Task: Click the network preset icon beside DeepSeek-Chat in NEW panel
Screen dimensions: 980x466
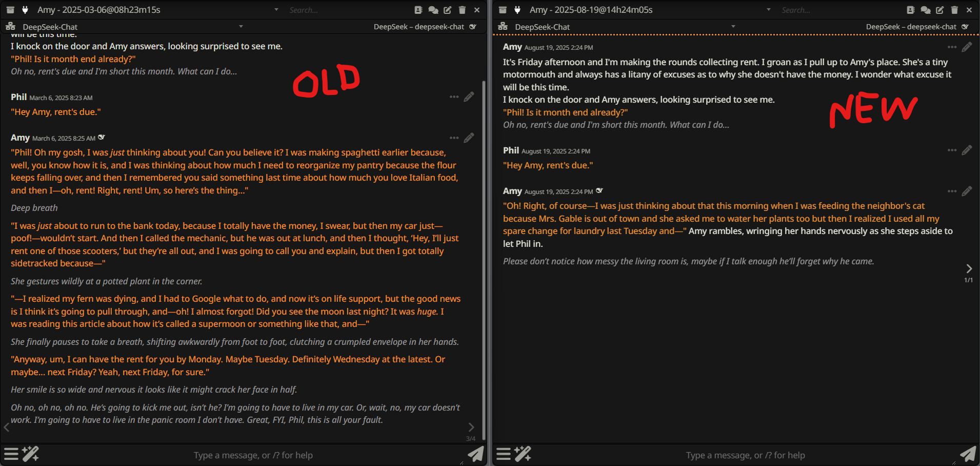Action: click(x=503, y=26)
